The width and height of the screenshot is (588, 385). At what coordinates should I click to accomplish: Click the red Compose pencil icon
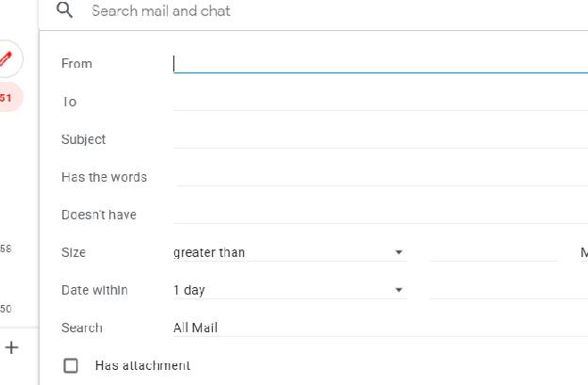pyautogui.click(x=7, y=58)
